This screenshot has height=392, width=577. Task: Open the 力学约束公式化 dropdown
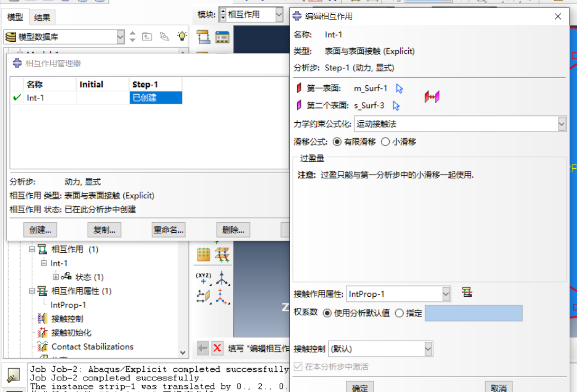tap(562, 124)
